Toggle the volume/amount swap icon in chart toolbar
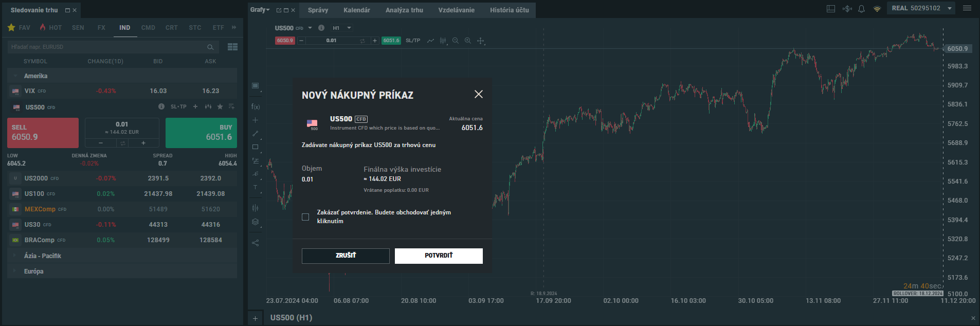This screenshot has width=980, height=326. point(362,41)
